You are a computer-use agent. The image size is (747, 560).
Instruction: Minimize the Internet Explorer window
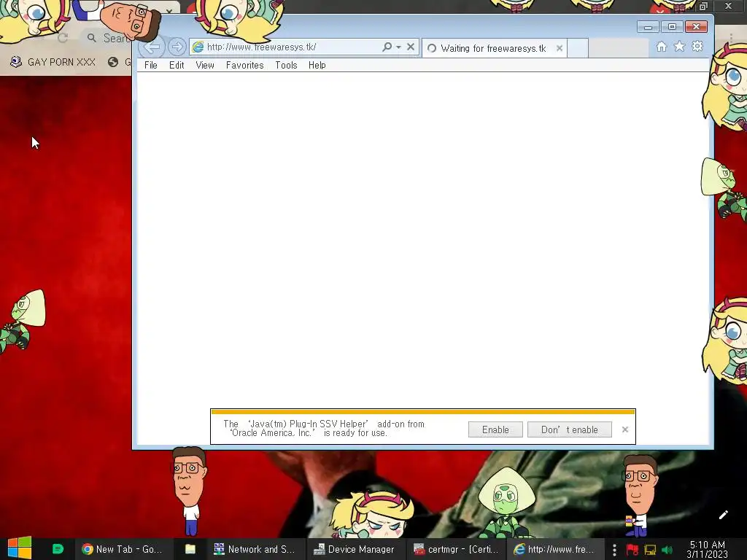(648, 27)
